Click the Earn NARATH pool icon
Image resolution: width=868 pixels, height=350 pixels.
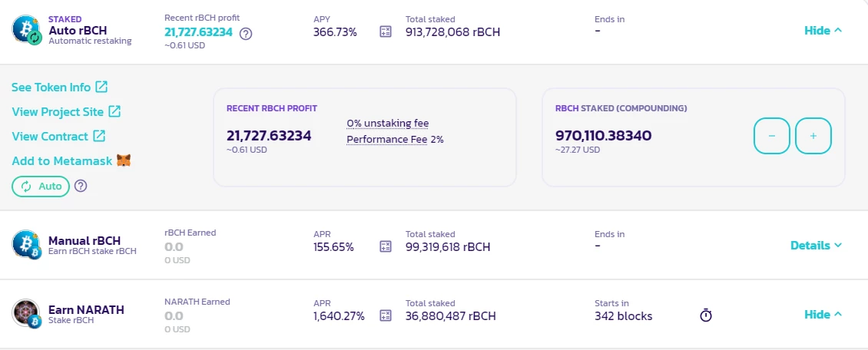(x=27, y=313)
